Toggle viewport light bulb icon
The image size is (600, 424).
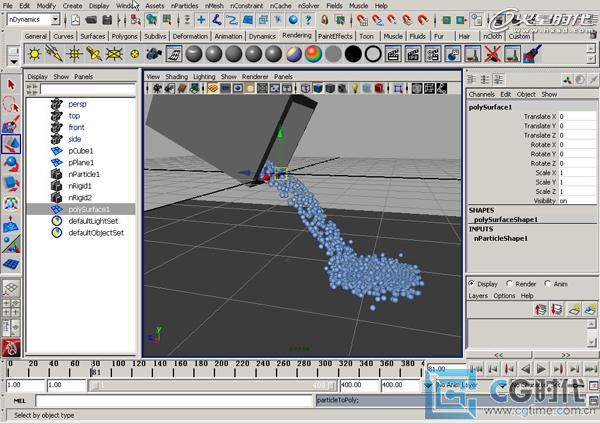tap(355, 88)
